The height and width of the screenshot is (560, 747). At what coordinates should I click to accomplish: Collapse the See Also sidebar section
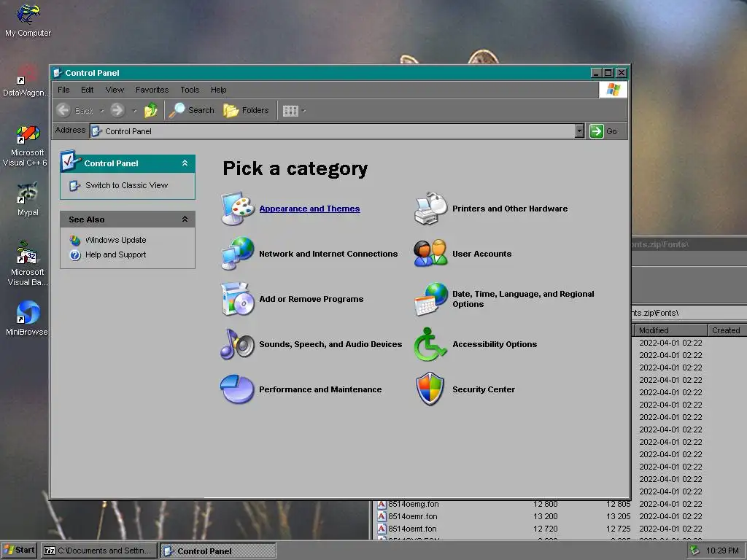click(x=185, y=219)
